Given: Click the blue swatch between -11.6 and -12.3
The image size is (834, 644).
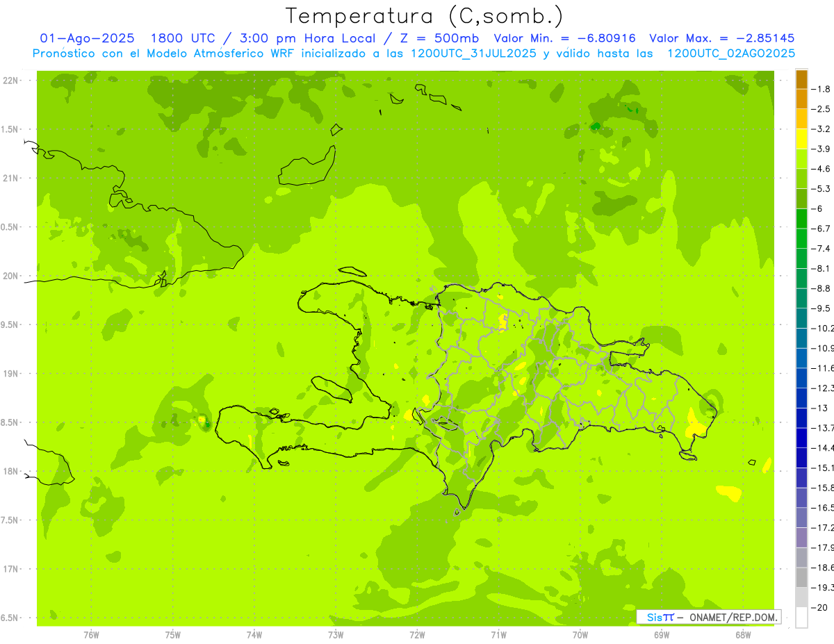Looking at the screenshot, I should (801, 378).
